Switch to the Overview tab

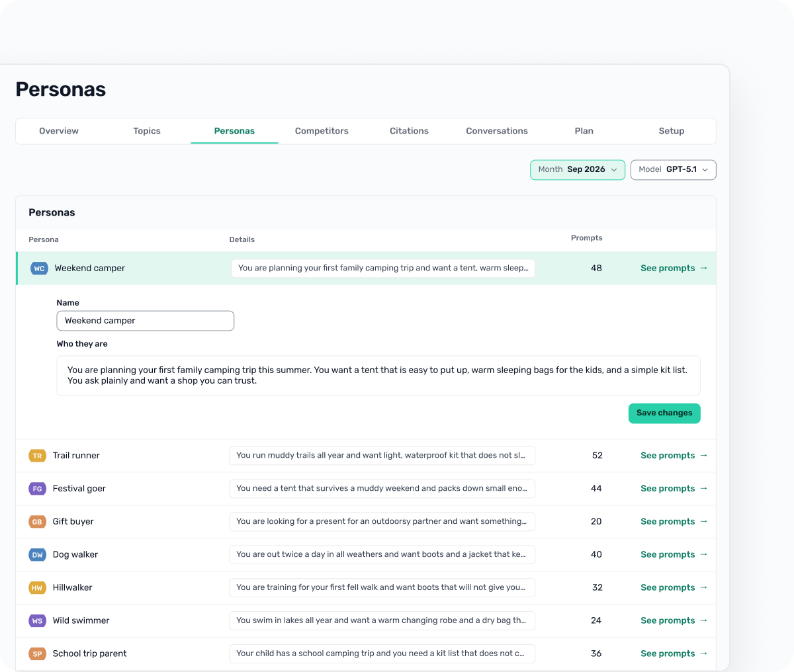tap(59, 131)
